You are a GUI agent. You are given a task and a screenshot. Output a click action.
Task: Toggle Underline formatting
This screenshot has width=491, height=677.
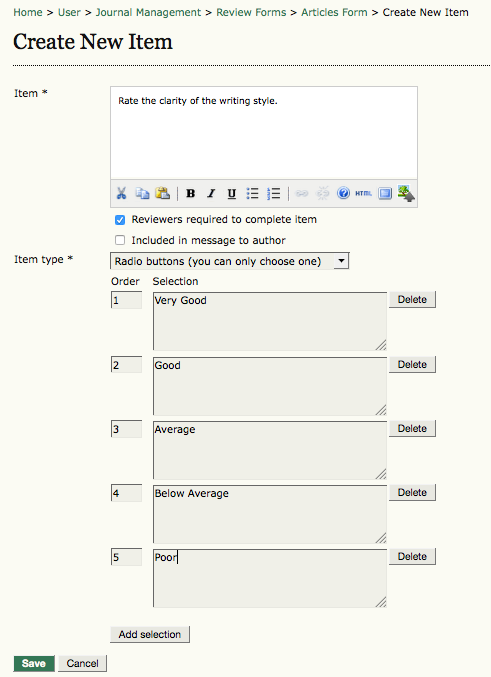pos(231,193)
